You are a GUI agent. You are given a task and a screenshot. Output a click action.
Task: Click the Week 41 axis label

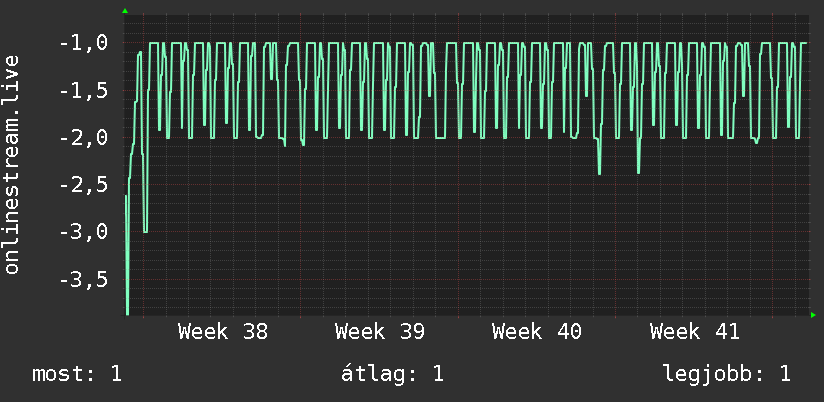click(695, 332)
